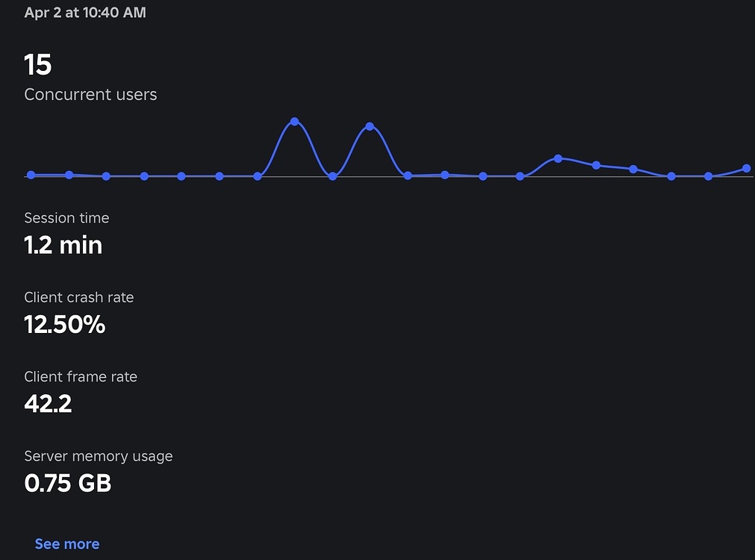Click the data point immediately left of tallest peak
The image size is (755, 560).
click(257, 176)
